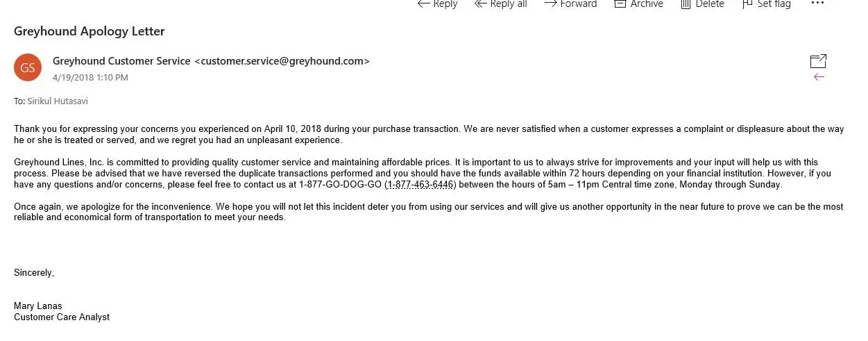The height and width of the screenshot is (341, 868).
Task: Click the underlined phone number 1-877-463-6446
Action: point(420,185)
